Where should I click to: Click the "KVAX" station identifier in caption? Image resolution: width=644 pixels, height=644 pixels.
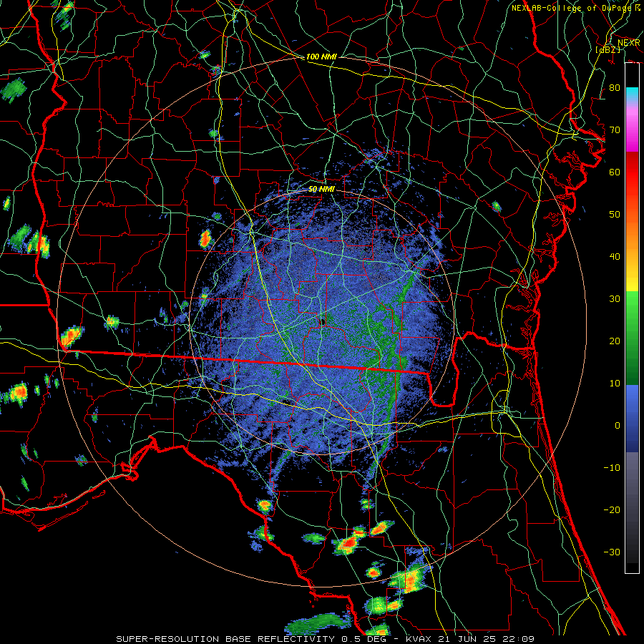tap(421, 639)
